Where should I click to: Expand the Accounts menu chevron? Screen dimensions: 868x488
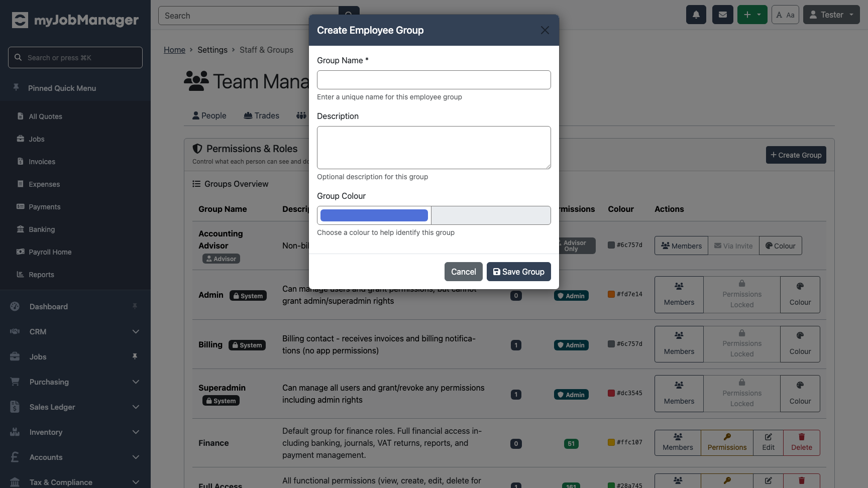(136, 457)
